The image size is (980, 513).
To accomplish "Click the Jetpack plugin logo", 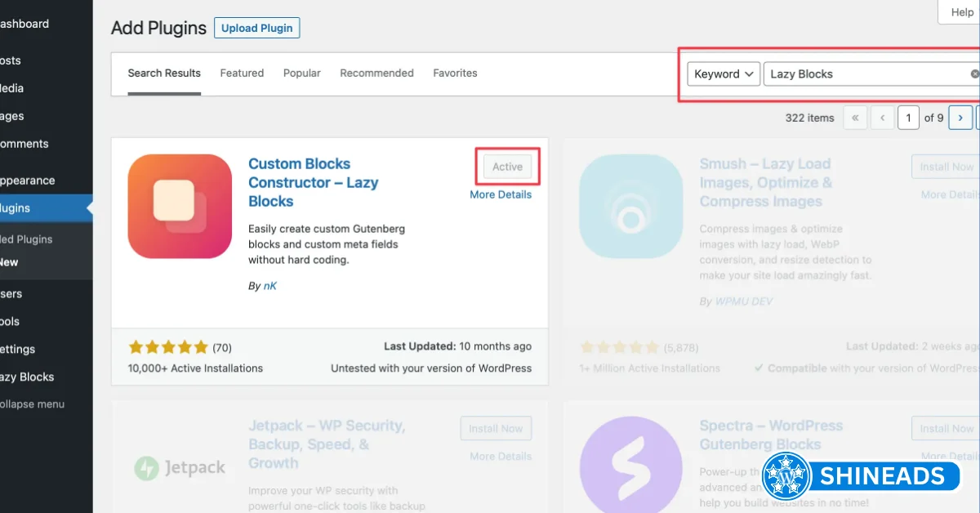I will [180, 468].
